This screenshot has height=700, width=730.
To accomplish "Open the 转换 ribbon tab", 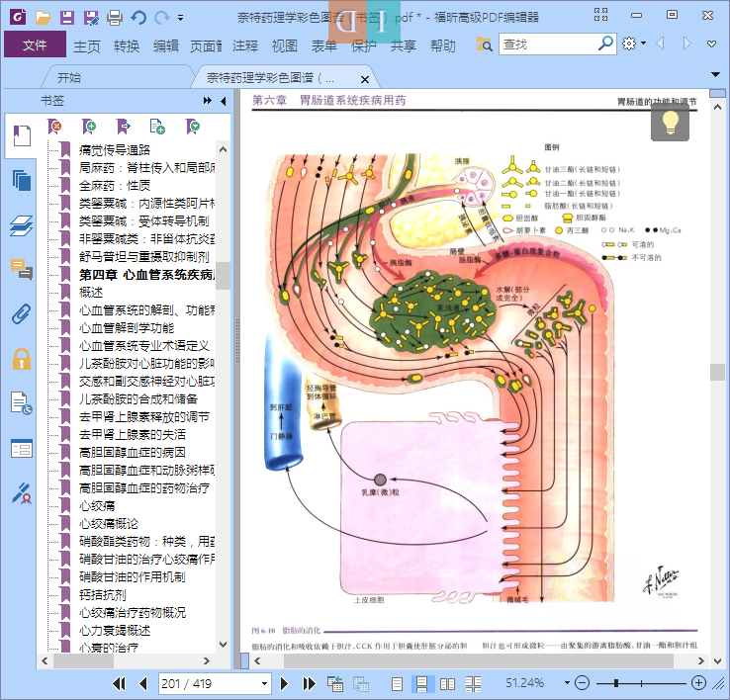I will click(127, 46).
